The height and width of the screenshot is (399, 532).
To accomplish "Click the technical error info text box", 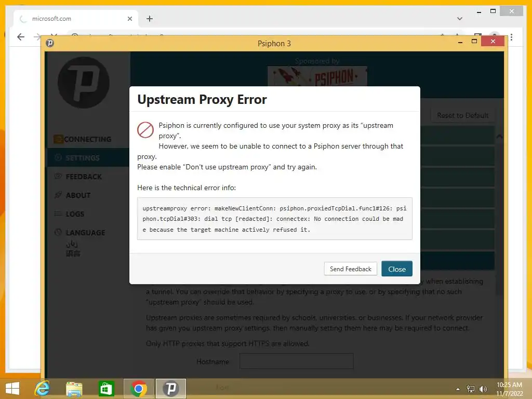I will coord(274,219).
